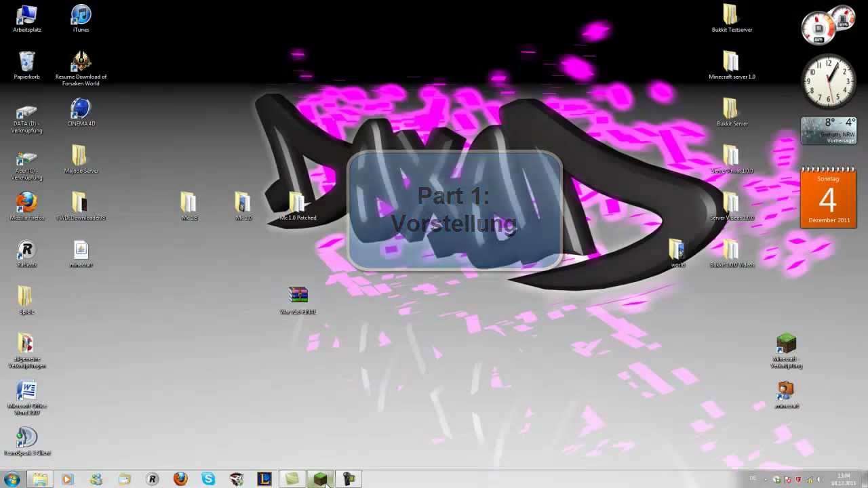Launch Microsoft Office Word 2007 shortcut
This screenshot has width=868, height=488.
tap(27, 398)
